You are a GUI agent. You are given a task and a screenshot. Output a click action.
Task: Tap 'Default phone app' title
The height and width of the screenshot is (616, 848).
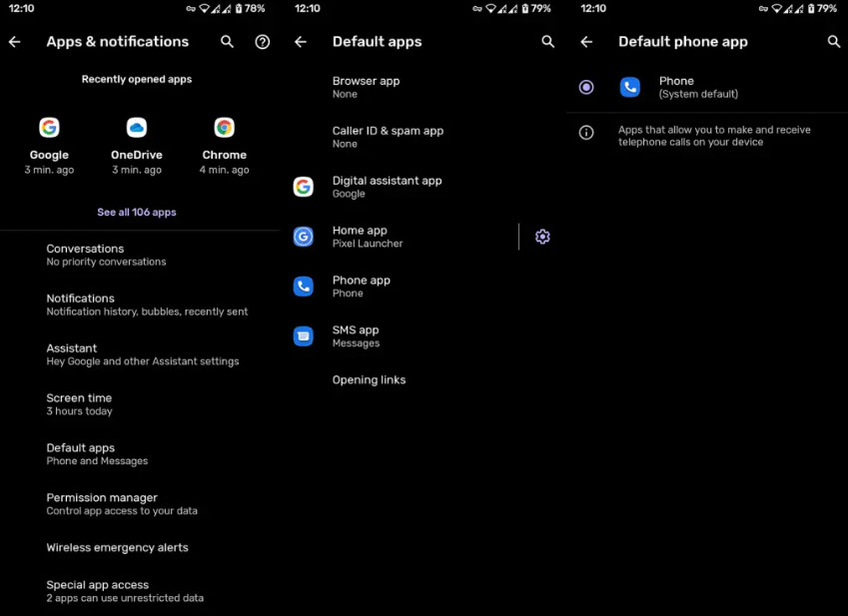point(683,42)
